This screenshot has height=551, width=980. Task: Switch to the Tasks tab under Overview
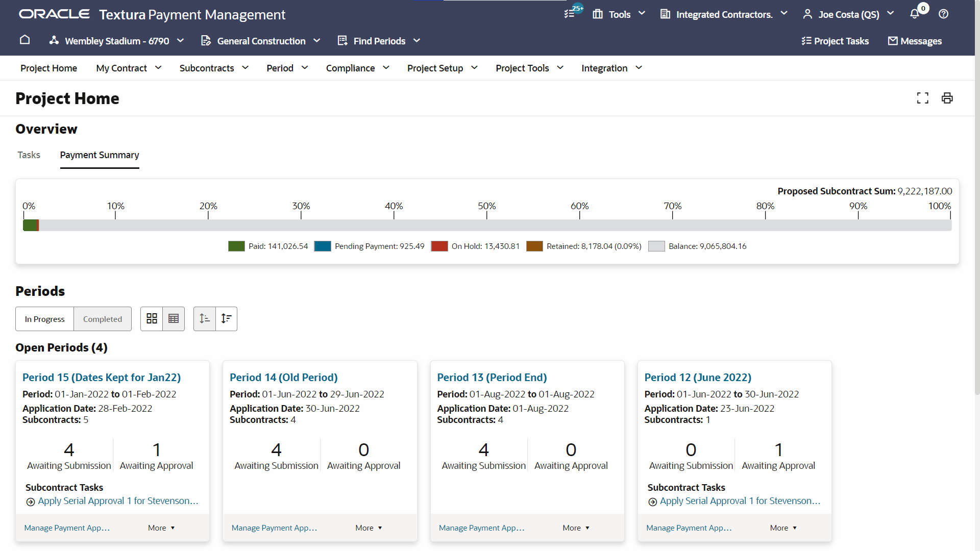click(29, 155)
